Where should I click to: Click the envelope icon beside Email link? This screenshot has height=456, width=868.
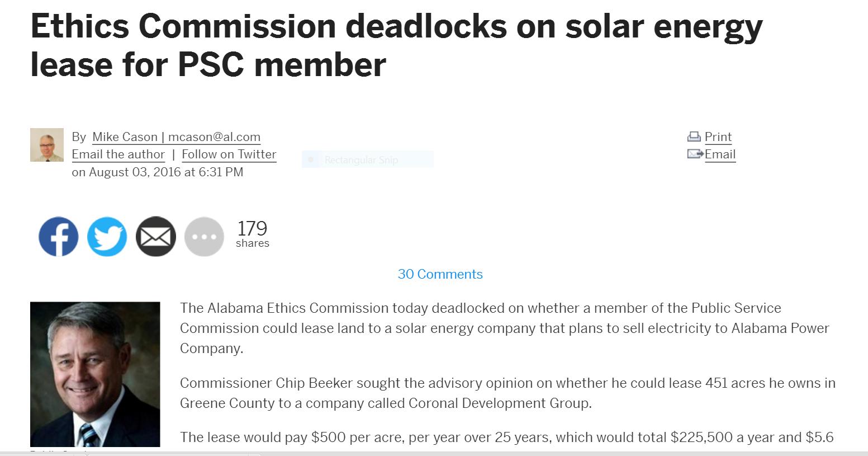[695, 154]
